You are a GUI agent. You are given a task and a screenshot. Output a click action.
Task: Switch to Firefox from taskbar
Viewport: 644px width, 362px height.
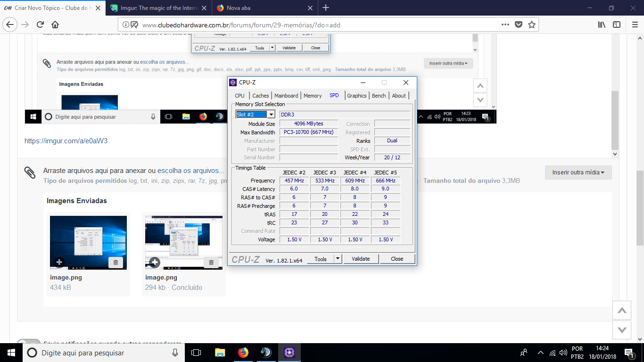click(243, 353)
